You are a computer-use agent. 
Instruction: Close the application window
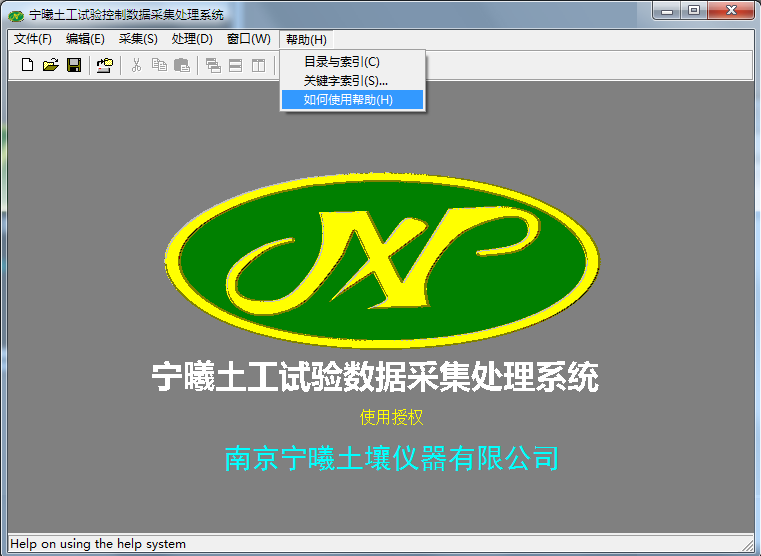tap(731, 11)
